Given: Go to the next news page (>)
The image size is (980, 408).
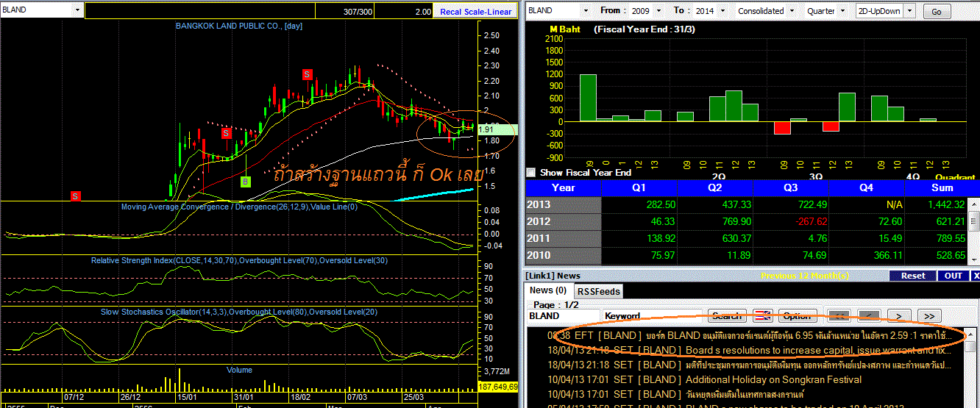Looking at the screenshot, I should 899,316.
